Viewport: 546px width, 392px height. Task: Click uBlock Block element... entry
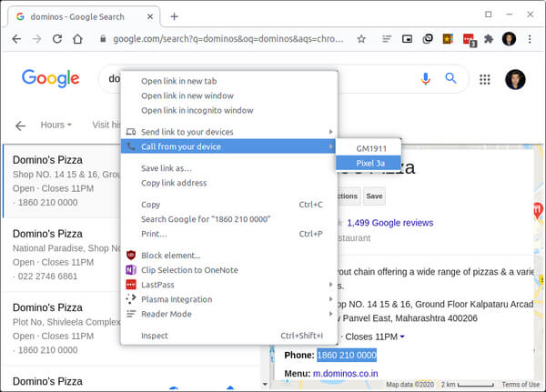point(229,256)
